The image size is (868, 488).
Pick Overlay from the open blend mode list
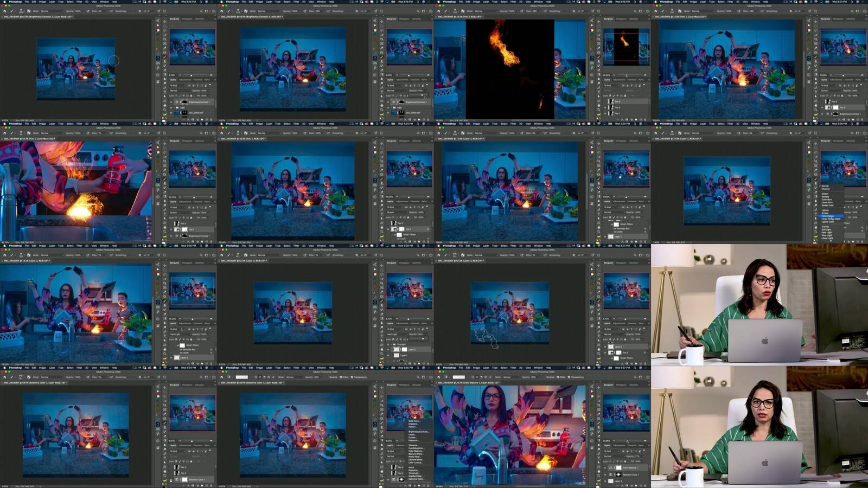click(826, 227)
